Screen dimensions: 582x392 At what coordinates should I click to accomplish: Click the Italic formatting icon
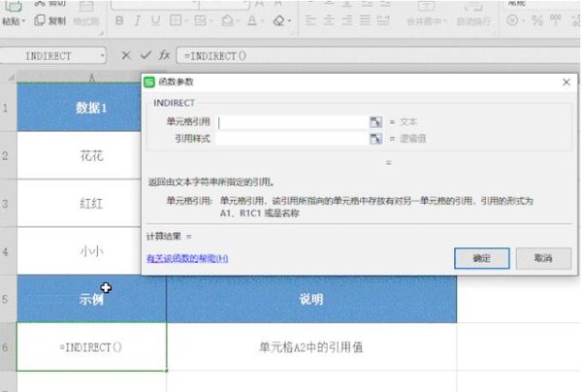(138, 20)
